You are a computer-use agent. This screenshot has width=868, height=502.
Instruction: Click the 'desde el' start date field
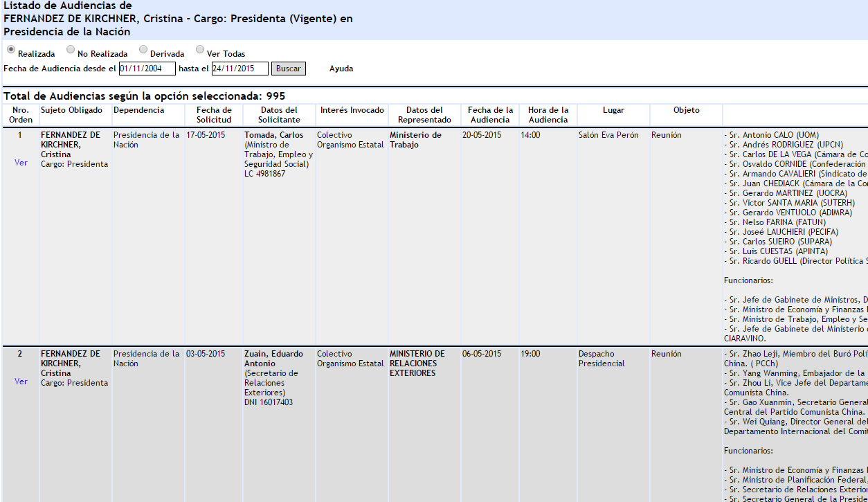tap(147, 69)
